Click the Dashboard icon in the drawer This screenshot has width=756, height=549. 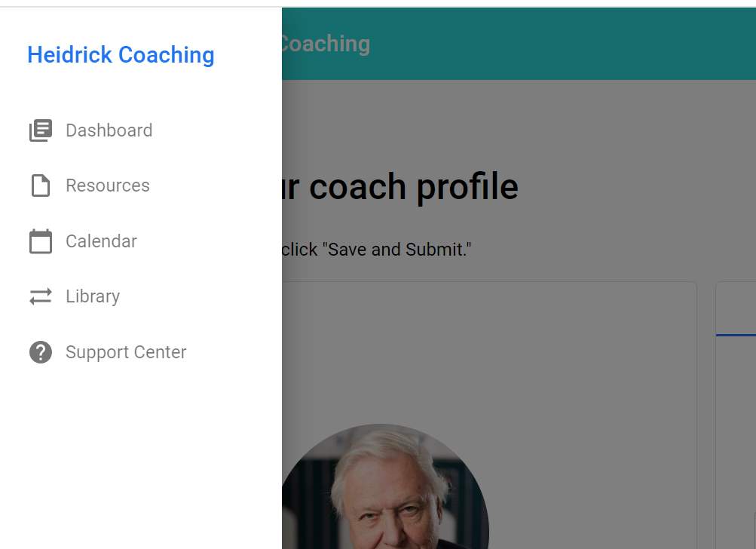[x=41, y=130]
